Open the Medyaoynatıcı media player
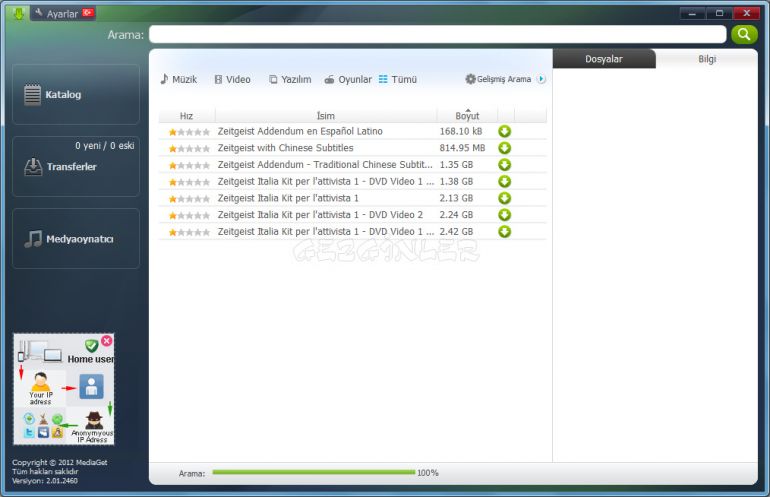 76,239
